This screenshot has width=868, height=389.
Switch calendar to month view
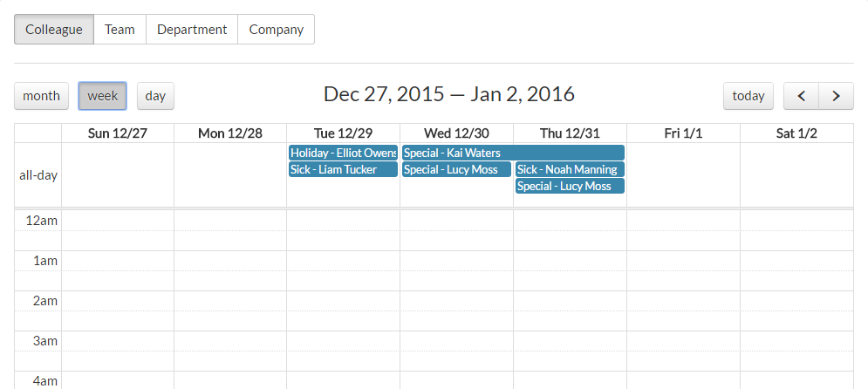coord(41,96)
